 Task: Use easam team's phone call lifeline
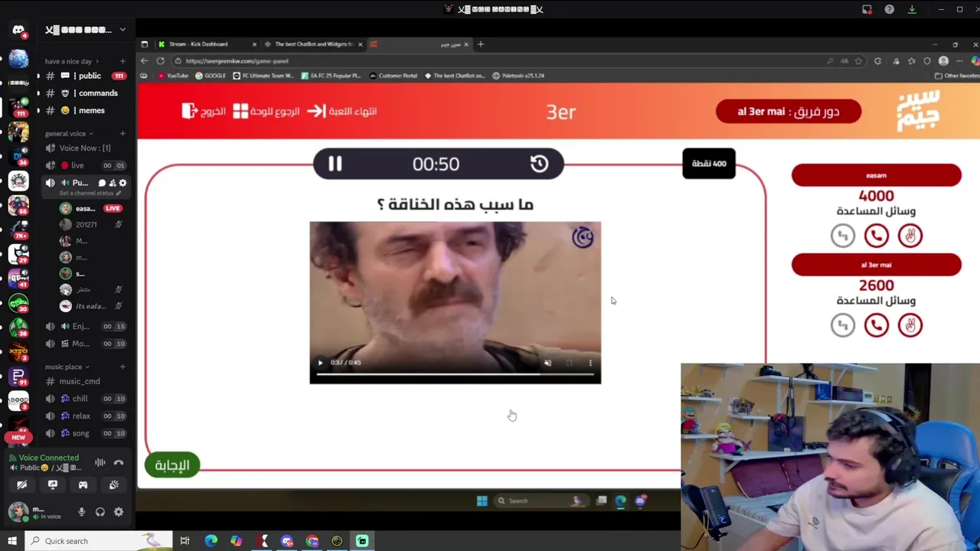click(x=877, y=236)
